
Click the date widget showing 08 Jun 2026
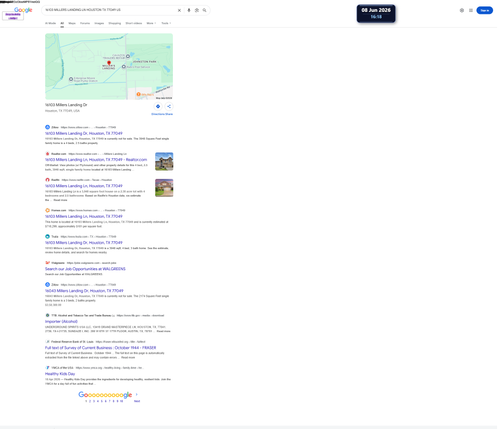coord(376,13)
